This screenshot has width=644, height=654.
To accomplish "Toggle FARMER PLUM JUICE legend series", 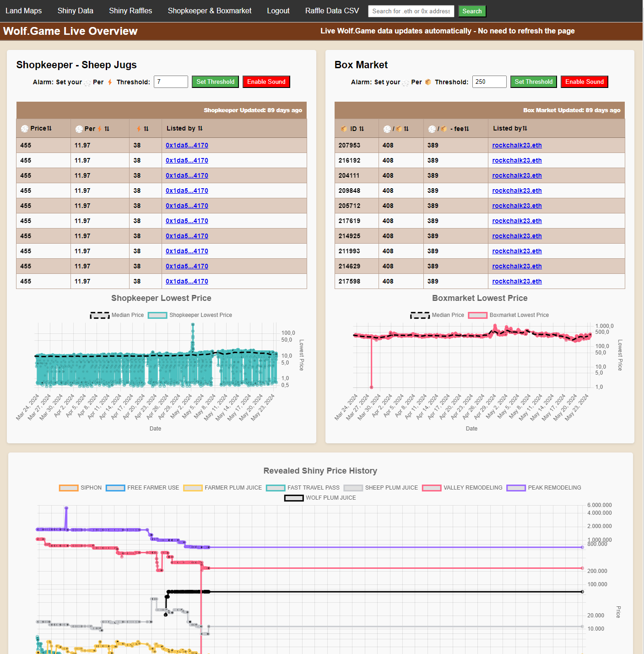I will pyautogui.click(x=222, y=488).
